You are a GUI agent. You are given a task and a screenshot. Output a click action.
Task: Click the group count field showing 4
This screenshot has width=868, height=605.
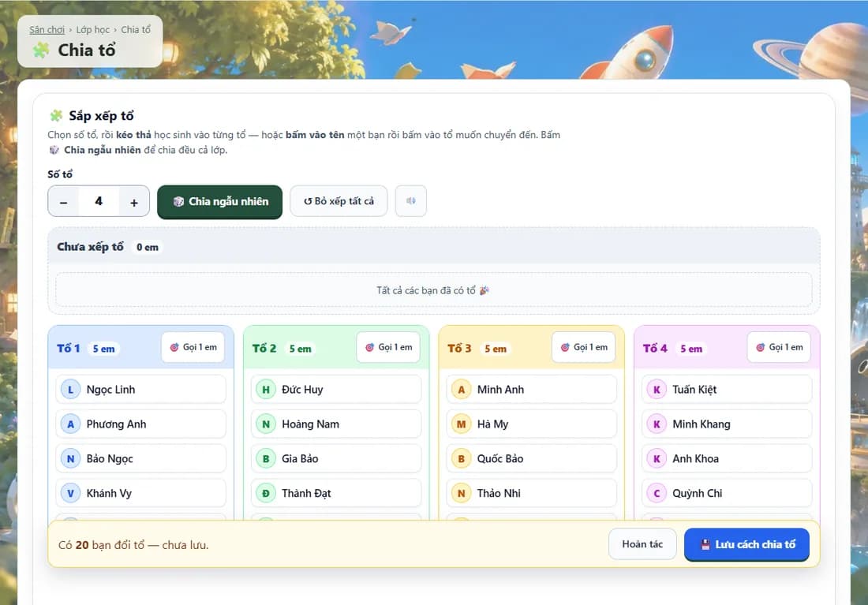click(99, 201)
